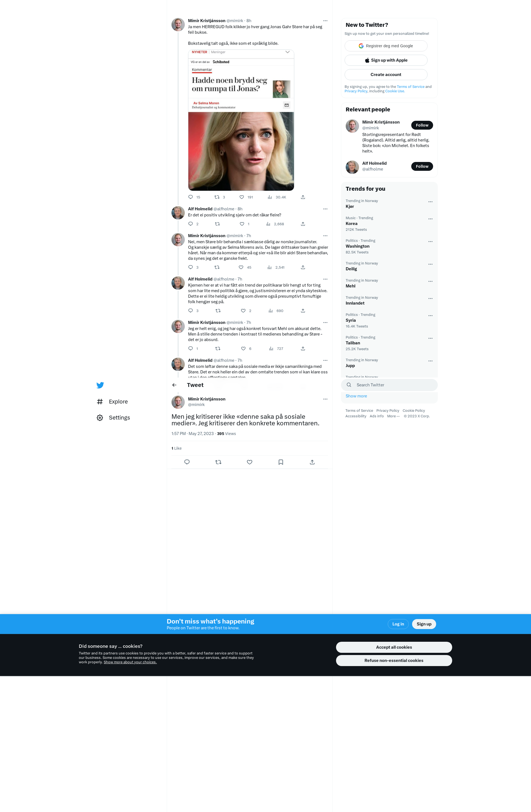
Task: Open Explore from the sidebar
Action: tap(112, 402)
